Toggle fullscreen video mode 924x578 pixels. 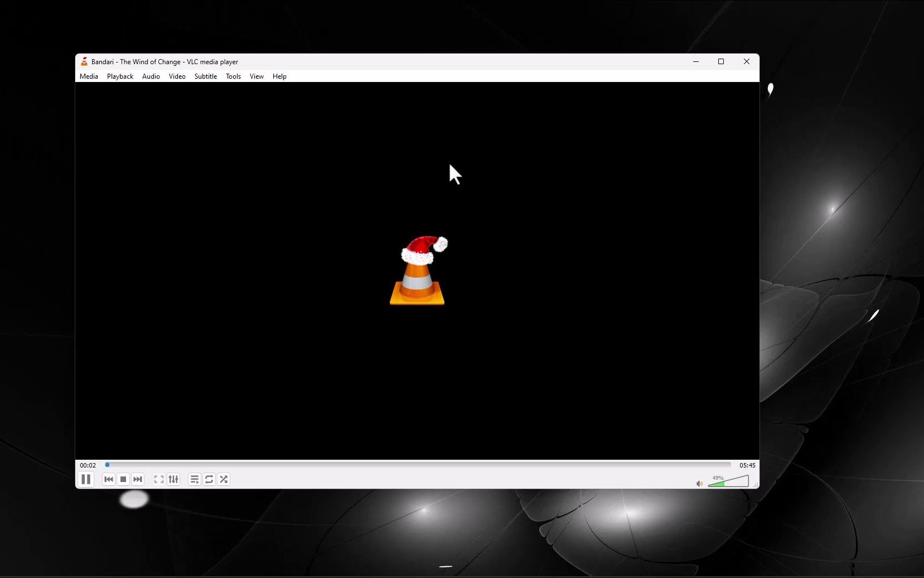(x=159, y=479)
